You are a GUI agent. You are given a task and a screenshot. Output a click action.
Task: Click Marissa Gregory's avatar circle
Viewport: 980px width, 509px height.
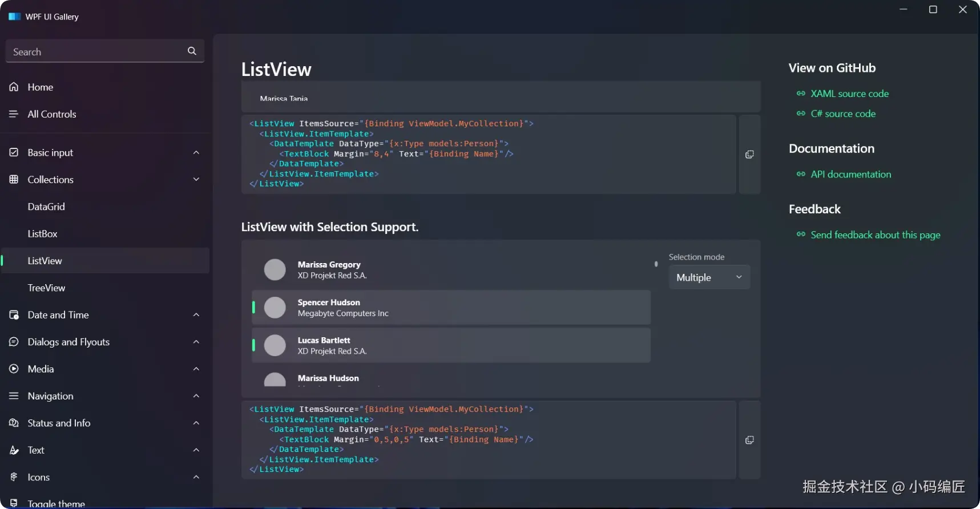[x=275, y=269]
